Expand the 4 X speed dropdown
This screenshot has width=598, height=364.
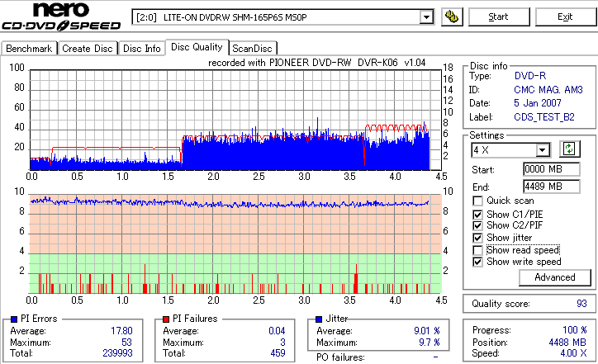[x=542, y=150]
